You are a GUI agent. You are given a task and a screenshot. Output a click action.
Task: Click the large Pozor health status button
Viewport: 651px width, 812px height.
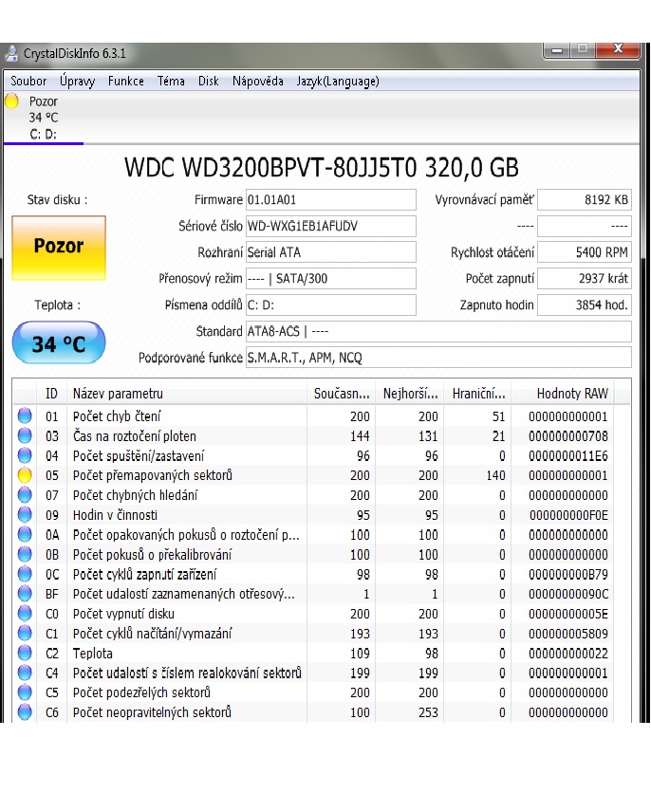tap(59, 248)
